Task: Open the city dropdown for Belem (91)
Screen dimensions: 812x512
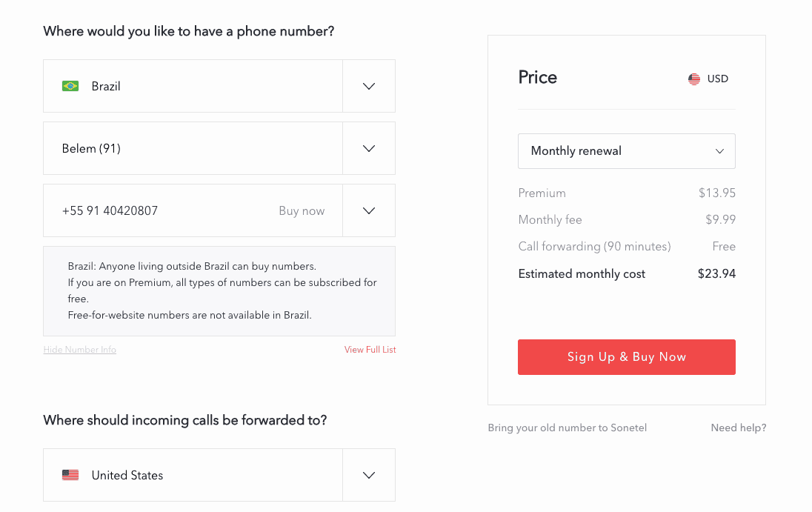Action: coord(368,148)
